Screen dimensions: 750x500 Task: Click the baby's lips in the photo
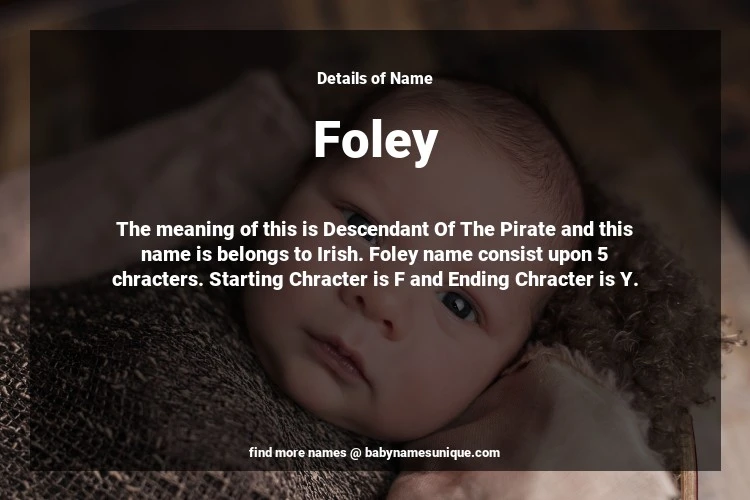point(335,355)
